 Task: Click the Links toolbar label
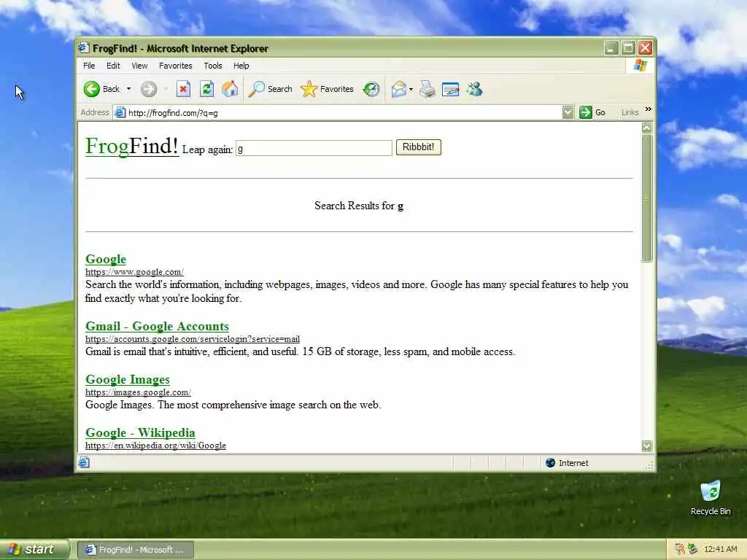tap(630, 112)
